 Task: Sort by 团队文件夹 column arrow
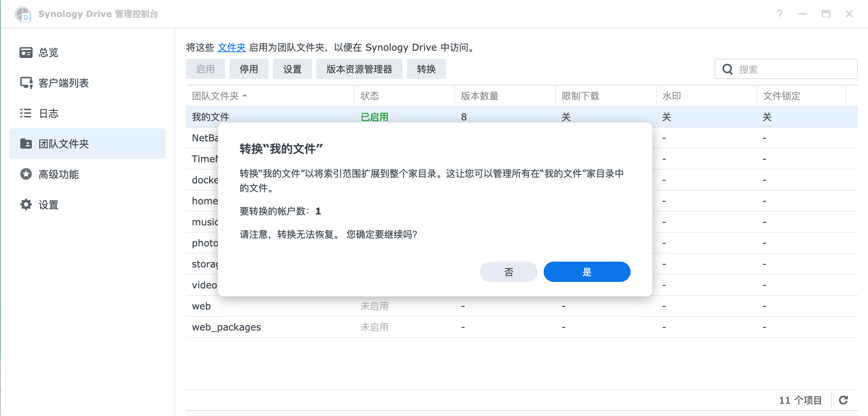pos(245,96)
